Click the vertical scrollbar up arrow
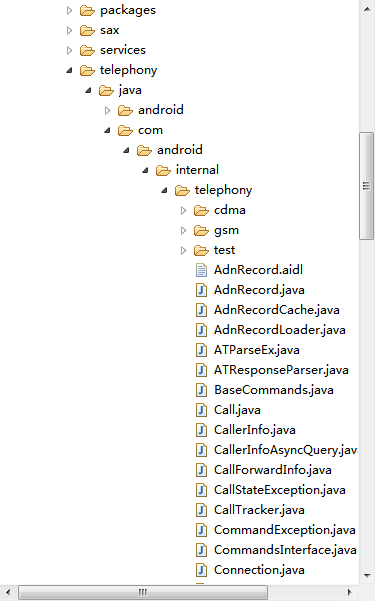This screenshot has width=375, height=601. (367, 8)
